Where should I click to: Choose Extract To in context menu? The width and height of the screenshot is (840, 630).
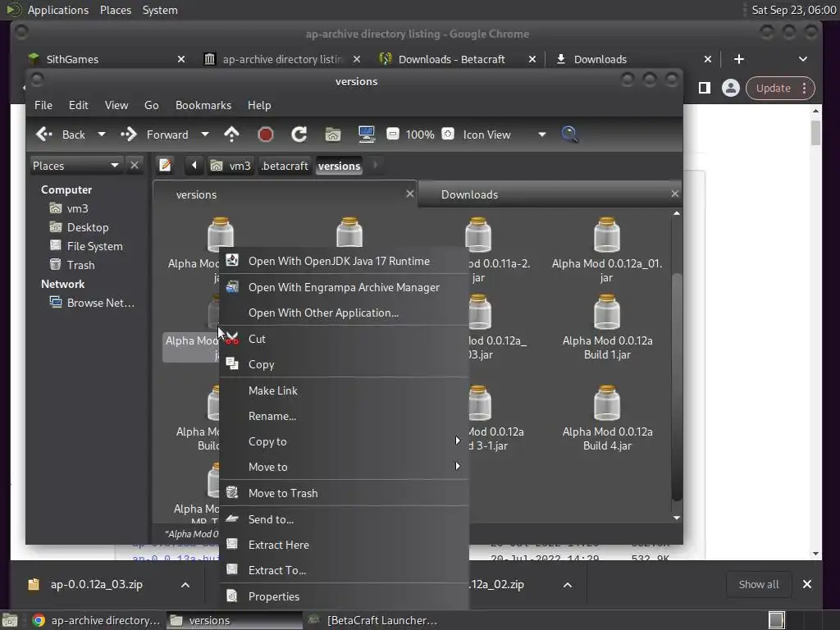tap(344, 570)
